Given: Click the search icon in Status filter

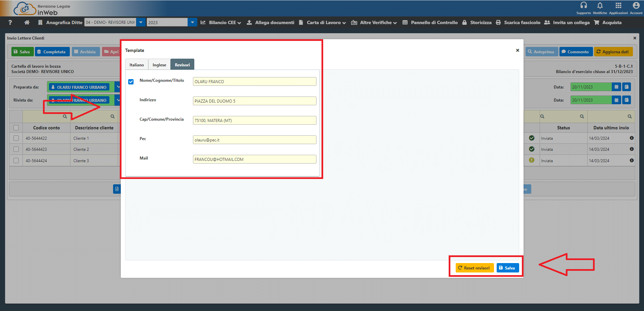Looking at the screenshot, I should click(582, 117).
